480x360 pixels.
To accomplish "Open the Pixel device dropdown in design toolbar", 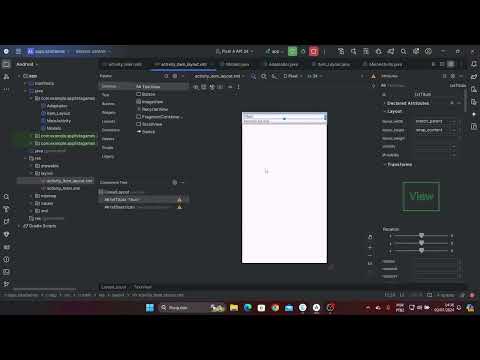I will 292,76.
